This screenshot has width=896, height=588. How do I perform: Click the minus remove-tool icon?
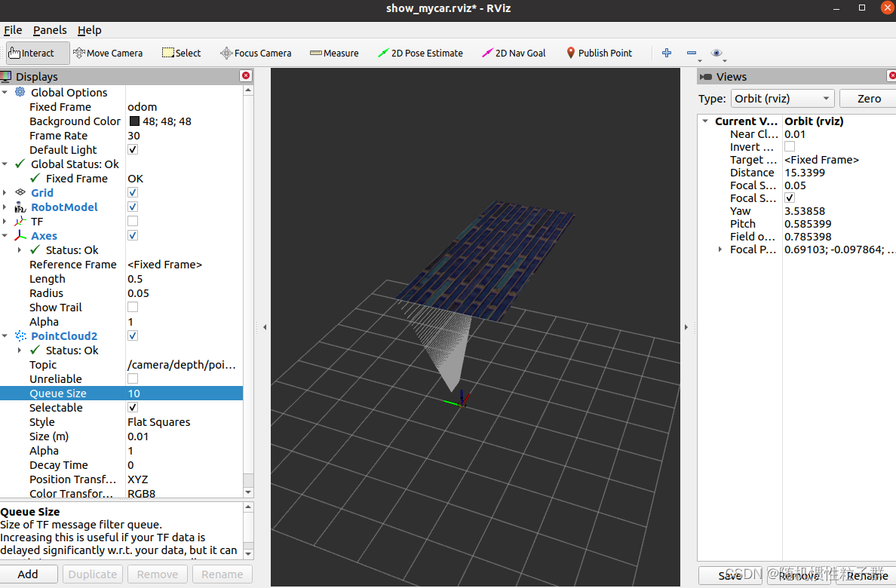[692, 53]
